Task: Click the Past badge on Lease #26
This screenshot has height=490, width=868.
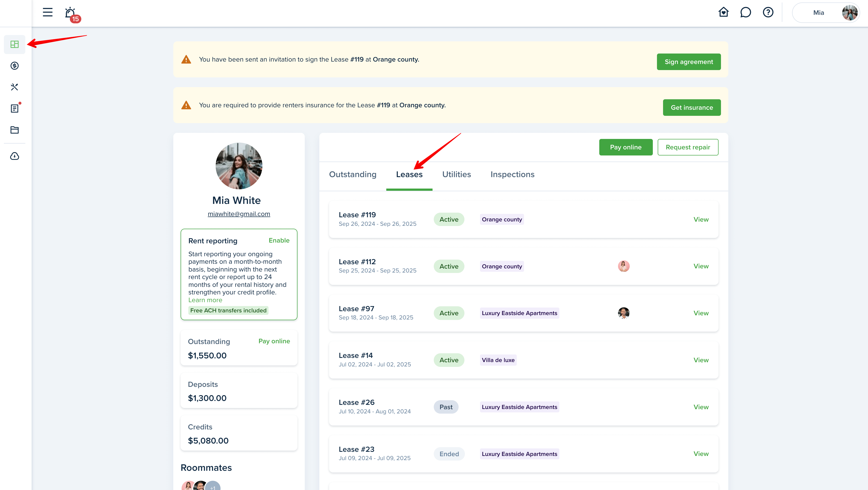Action: [x=446, y=407]
